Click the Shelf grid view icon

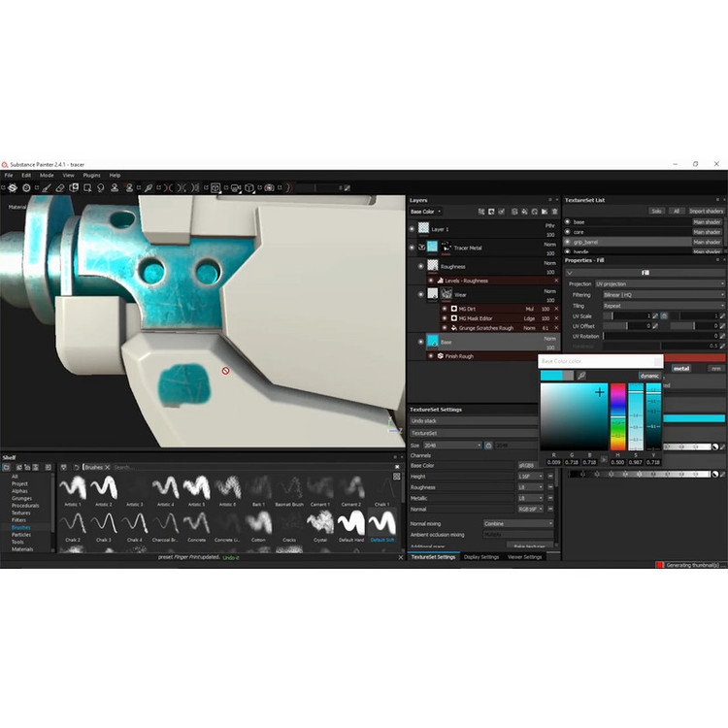(397, 478)
